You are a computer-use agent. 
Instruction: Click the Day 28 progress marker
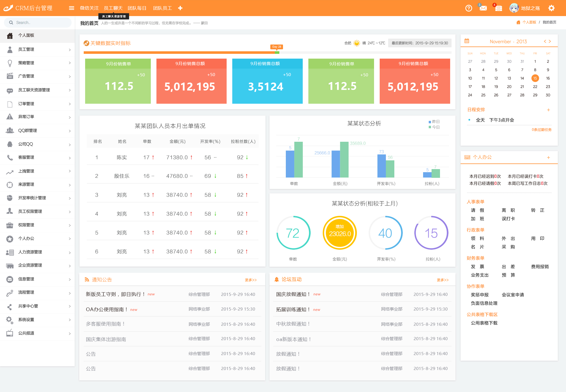277,47
